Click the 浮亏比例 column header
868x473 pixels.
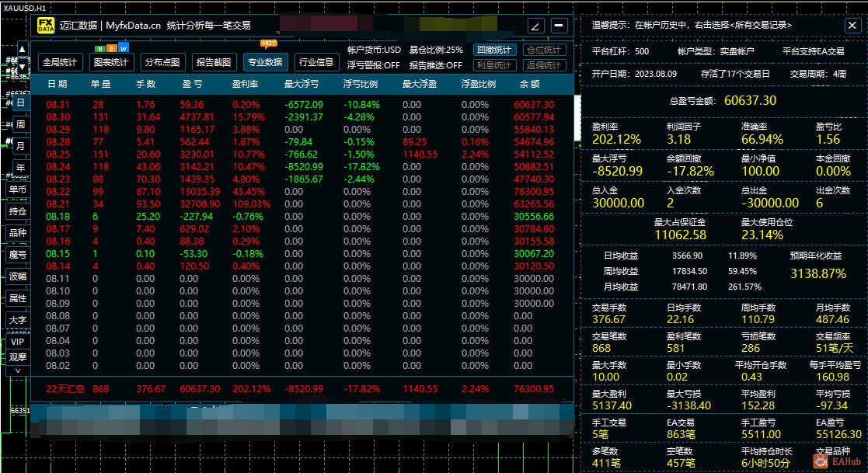pos(361,84)
